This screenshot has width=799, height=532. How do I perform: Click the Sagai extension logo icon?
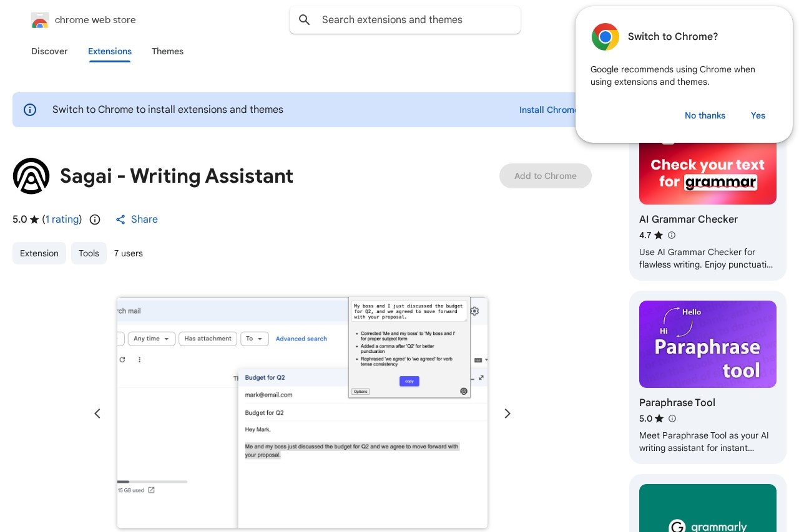click(x=31, y=176)
